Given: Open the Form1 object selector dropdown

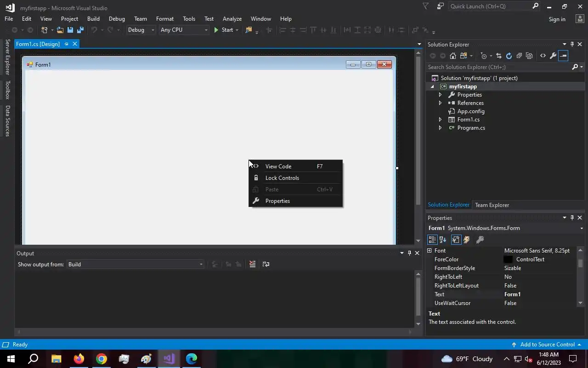Looking at the screenshot, I should point(582,228).
